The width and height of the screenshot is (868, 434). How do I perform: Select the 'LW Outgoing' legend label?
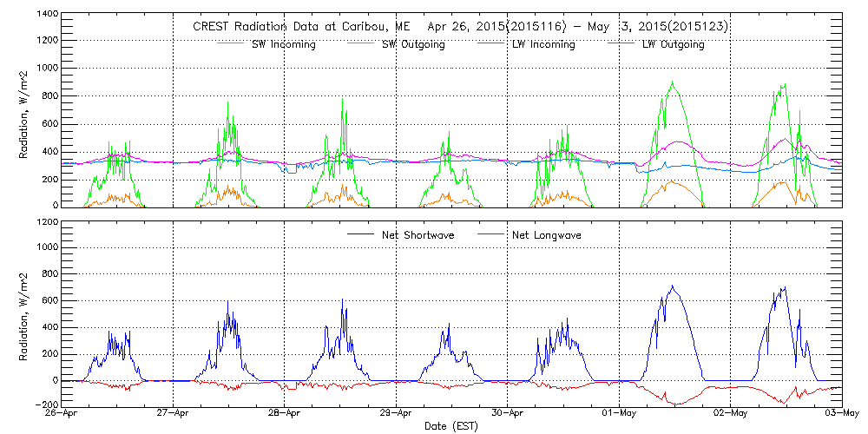(673, 45)
